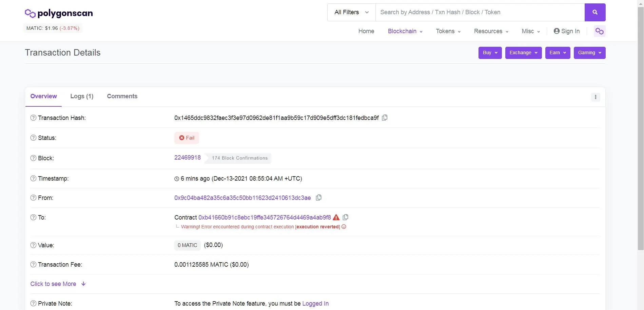Focus the search by address input field
The image size is (644, 310).
click(480, 12)
